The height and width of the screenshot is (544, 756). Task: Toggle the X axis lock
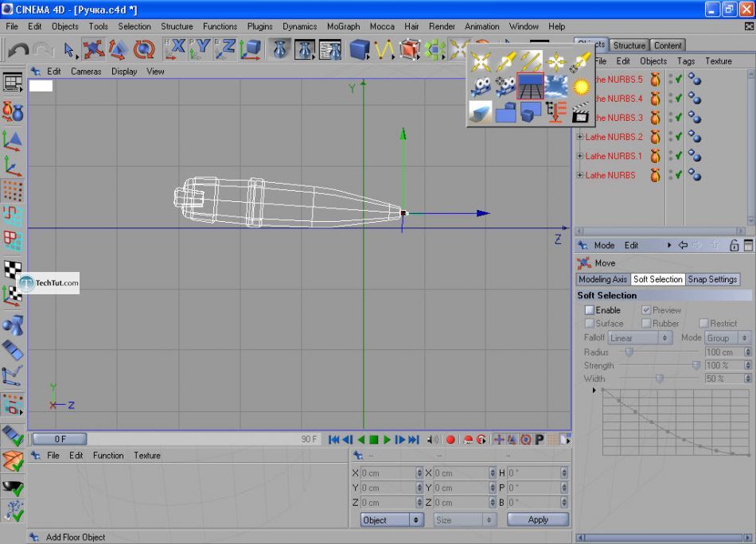pos(174,49)
